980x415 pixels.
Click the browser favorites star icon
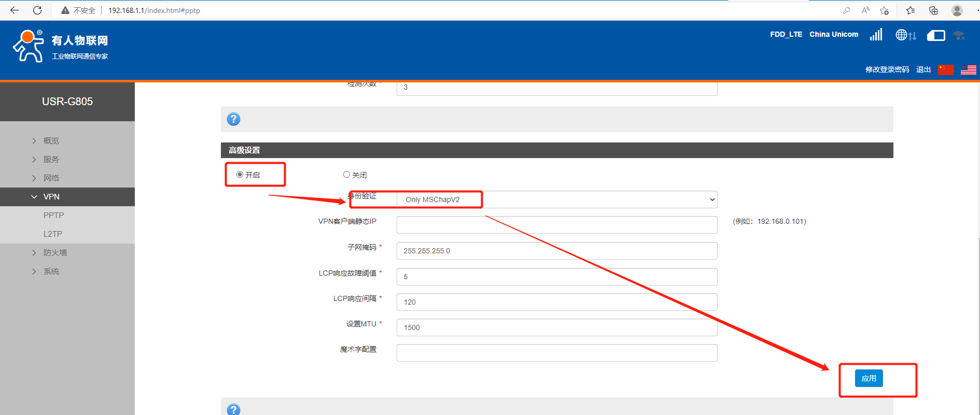click(x=910, y=10)
